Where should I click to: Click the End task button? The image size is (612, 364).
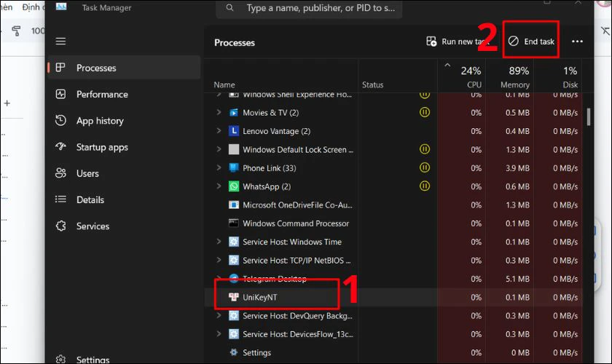click(531, 41)
